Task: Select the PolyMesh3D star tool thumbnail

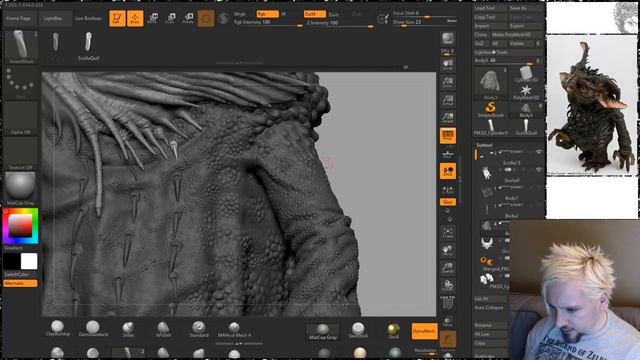Action: tap(526, 92)
